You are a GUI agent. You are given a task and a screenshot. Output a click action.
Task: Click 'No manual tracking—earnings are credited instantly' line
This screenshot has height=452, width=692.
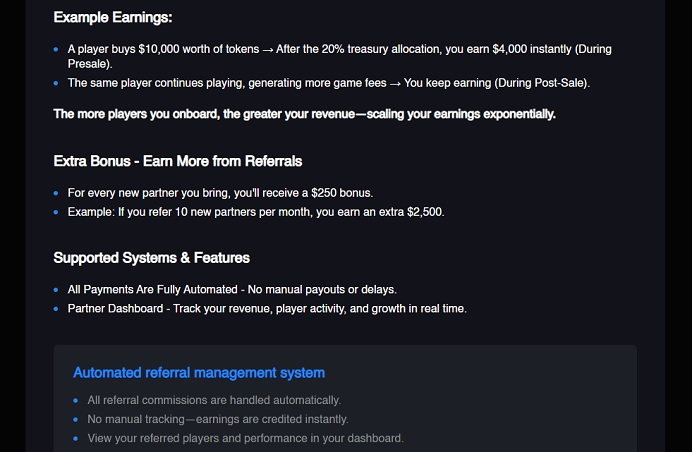pyautogui.click(x=218, y=419)
